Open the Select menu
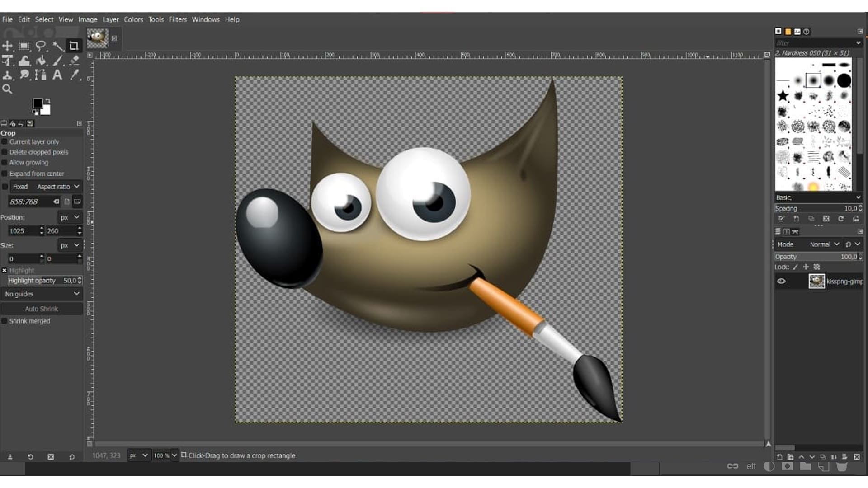Screen dimensions: 868x488 tap(44, 19)
